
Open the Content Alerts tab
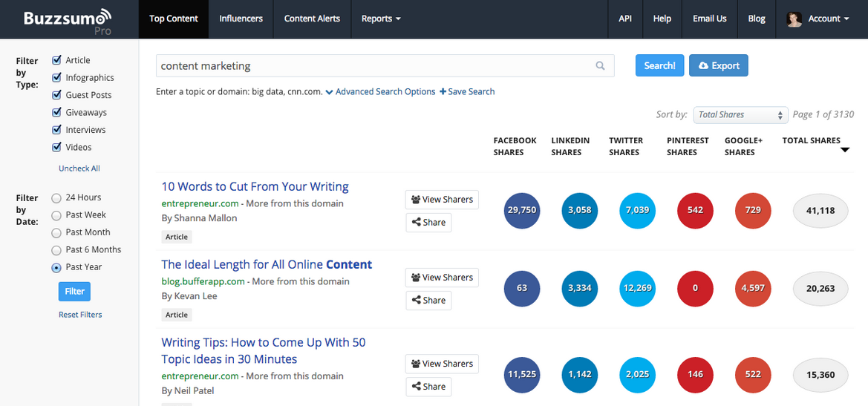click(x=312, y=19)
